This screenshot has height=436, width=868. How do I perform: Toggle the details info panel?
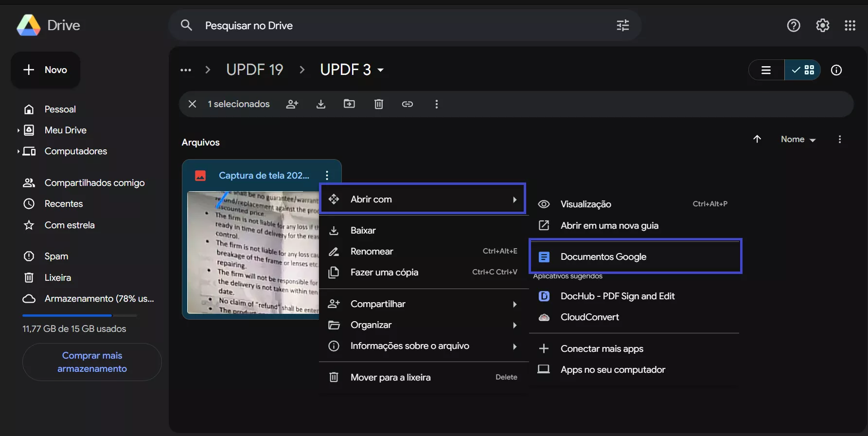[x=836, y=70]
